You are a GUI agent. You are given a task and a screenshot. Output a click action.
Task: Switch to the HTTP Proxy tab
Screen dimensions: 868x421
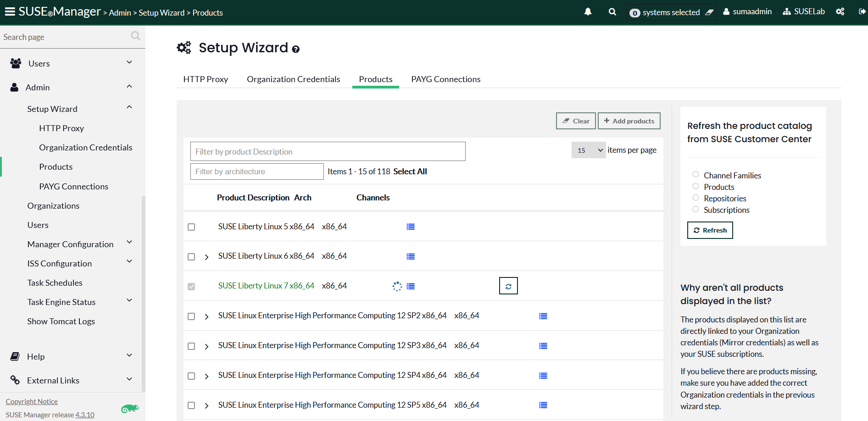click(206, 79)
